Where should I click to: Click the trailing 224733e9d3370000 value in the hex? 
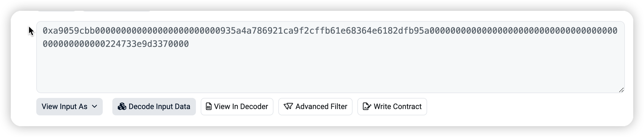tap(147, 44)
